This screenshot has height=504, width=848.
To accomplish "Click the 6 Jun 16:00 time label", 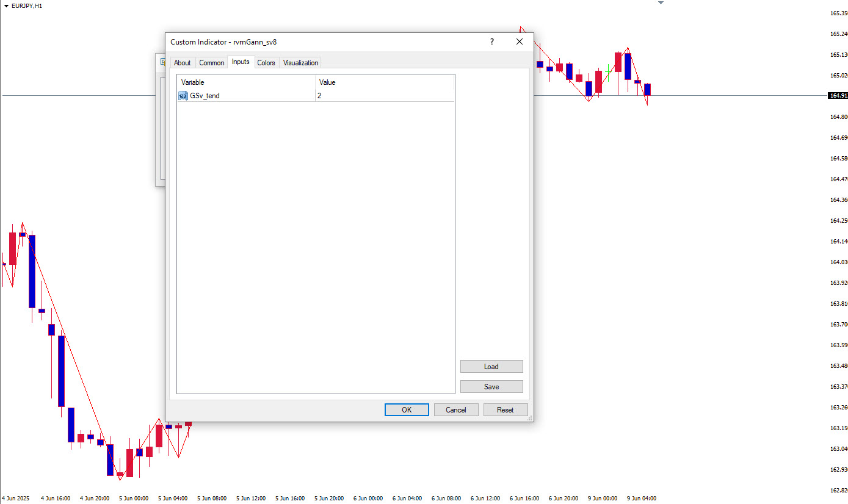I will coord(524,499).
